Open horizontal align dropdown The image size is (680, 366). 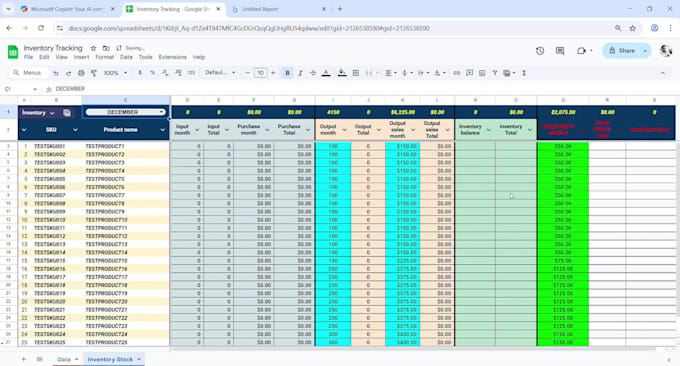(x=390, y=73)
